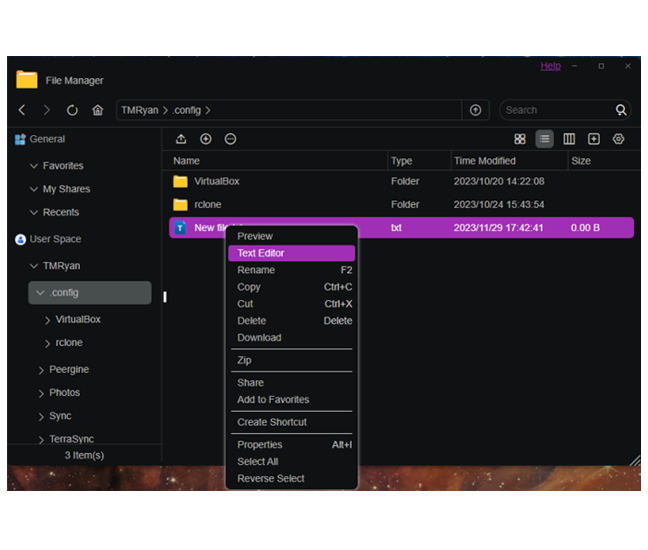Expand the Peergine folder in tree
The image size is (648, 550).
pyautogui.click(x=41, y=370)
